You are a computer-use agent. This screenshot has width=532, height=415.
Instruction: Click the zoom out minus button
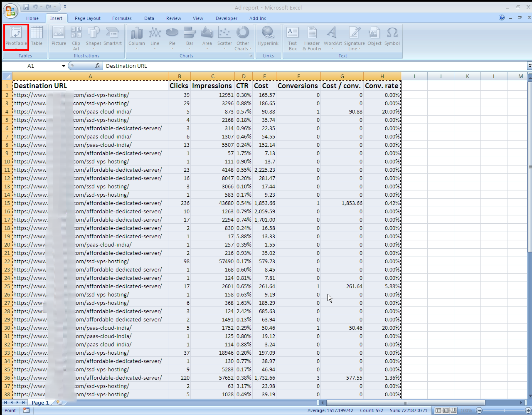(479, 410)
